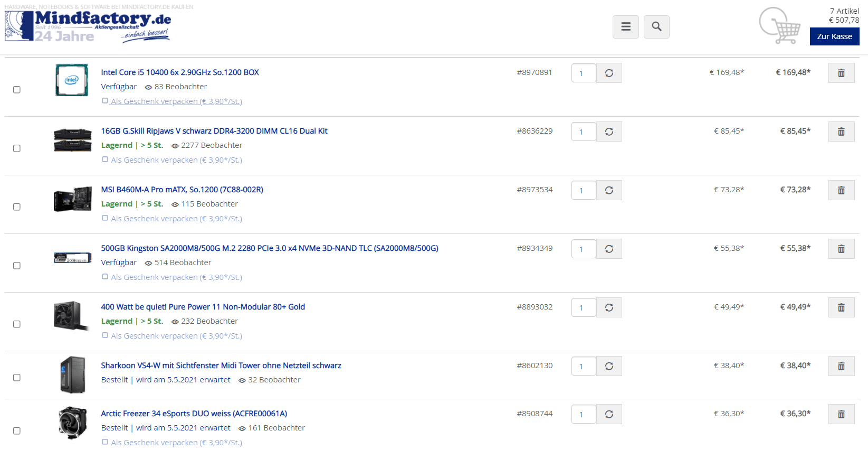Click the shopping cart icon

point(780,26)
